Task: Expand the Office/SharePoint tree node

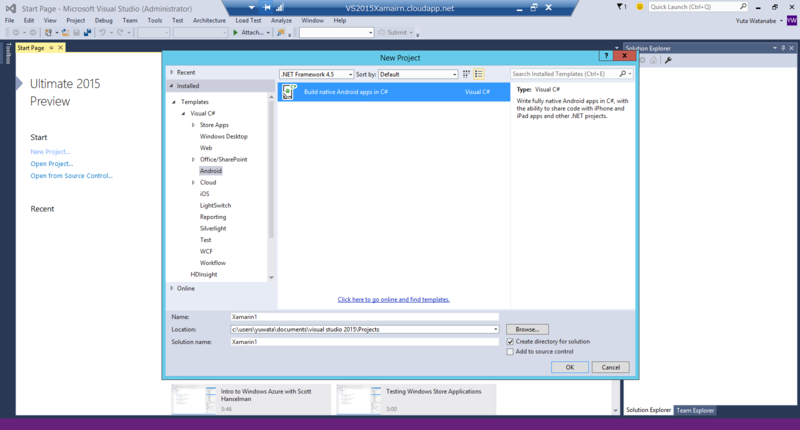Action: (193, 160)
